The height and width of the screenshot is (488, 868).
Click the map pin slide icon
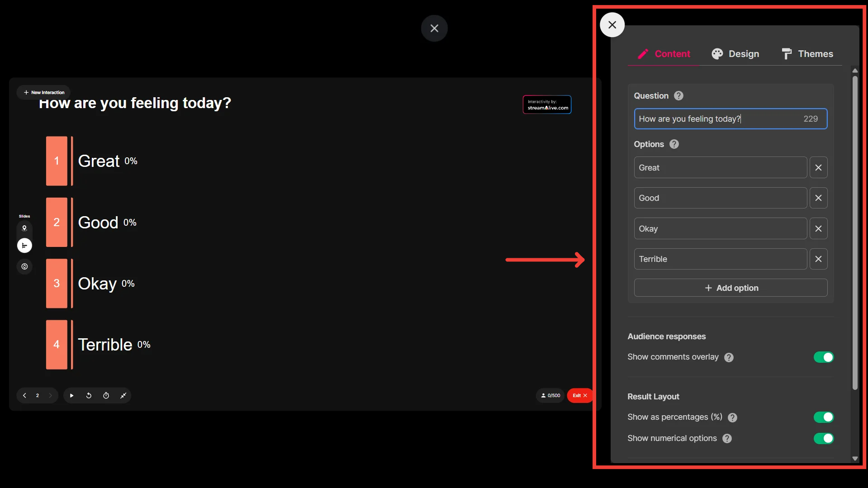point(24,228)
